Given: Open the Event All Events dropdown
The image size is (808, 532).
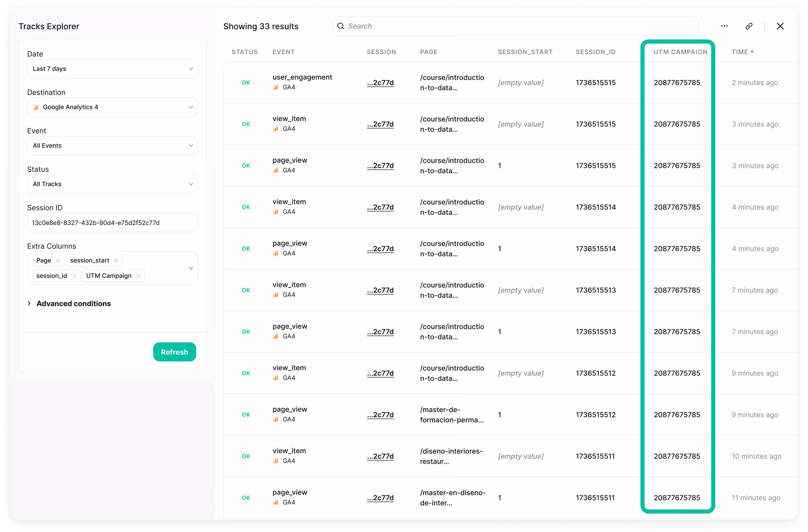Looking at the screenshot, I should [112, 146].
